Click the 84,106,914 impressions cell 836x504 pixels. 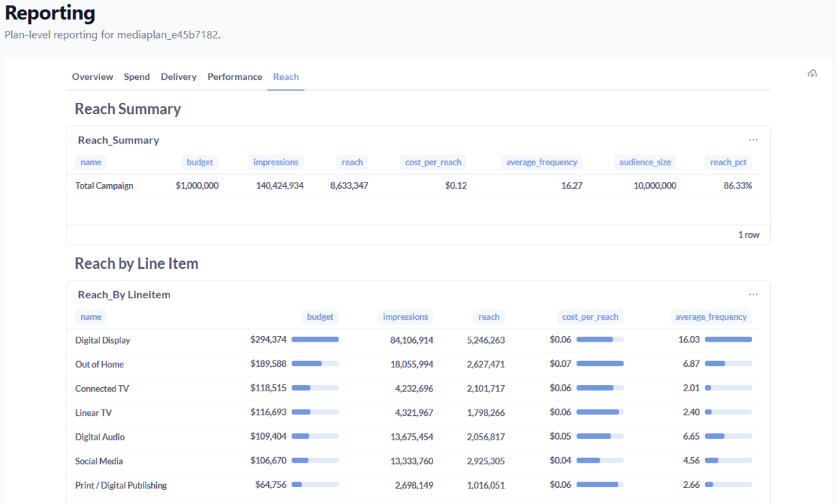(x=412, y=340)
